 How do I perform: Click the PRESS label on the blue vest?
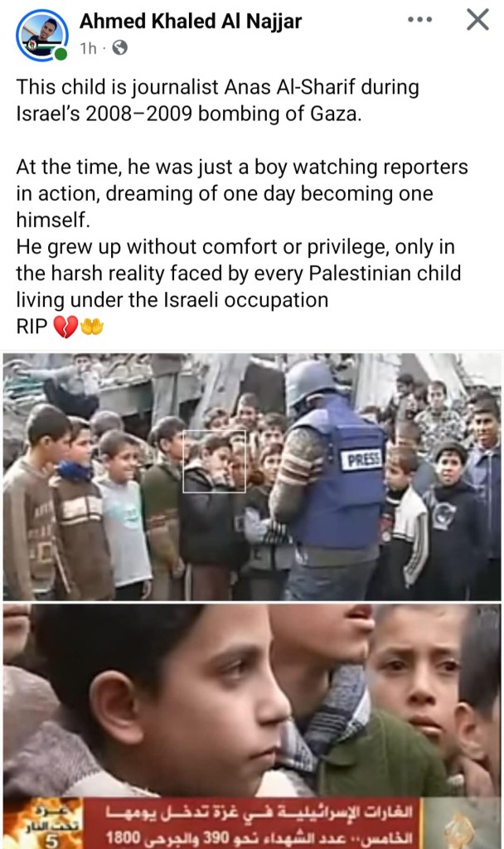click(x=361, y=459)
